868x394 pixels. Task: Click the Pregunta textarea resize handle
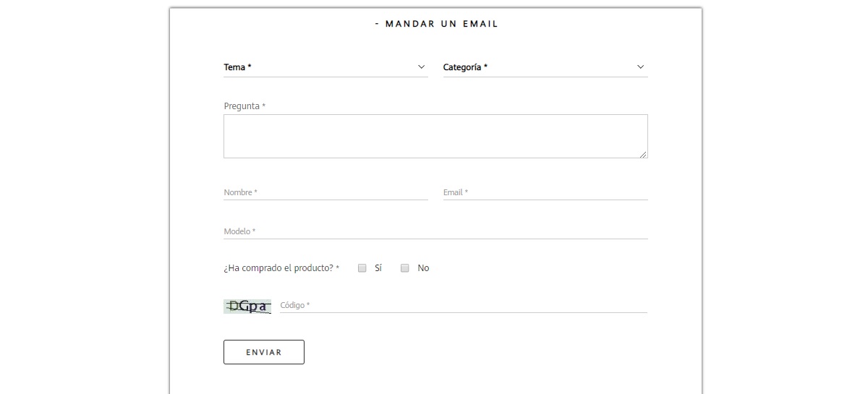tap(643, 154)
